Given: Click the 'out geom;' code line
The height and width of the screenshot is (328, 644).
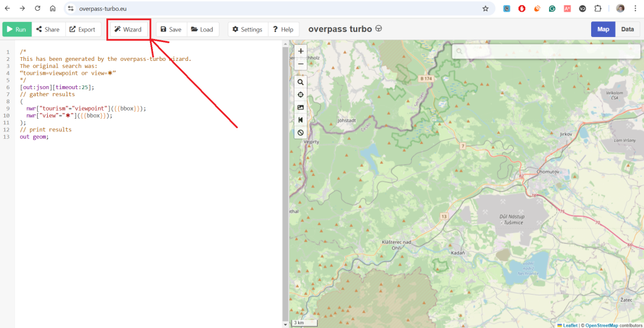Looking at the screenshot, I should 34,137.
